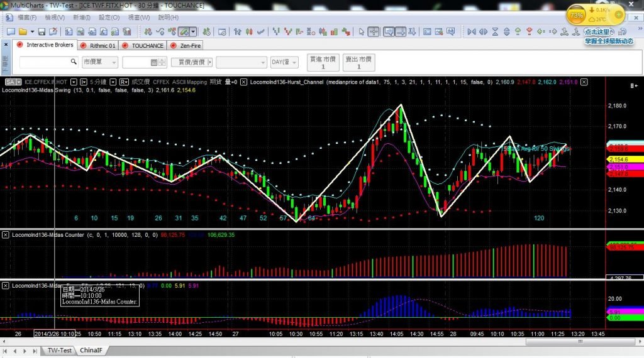Switch to the ChinaIF workspace tab

(91, 350)
